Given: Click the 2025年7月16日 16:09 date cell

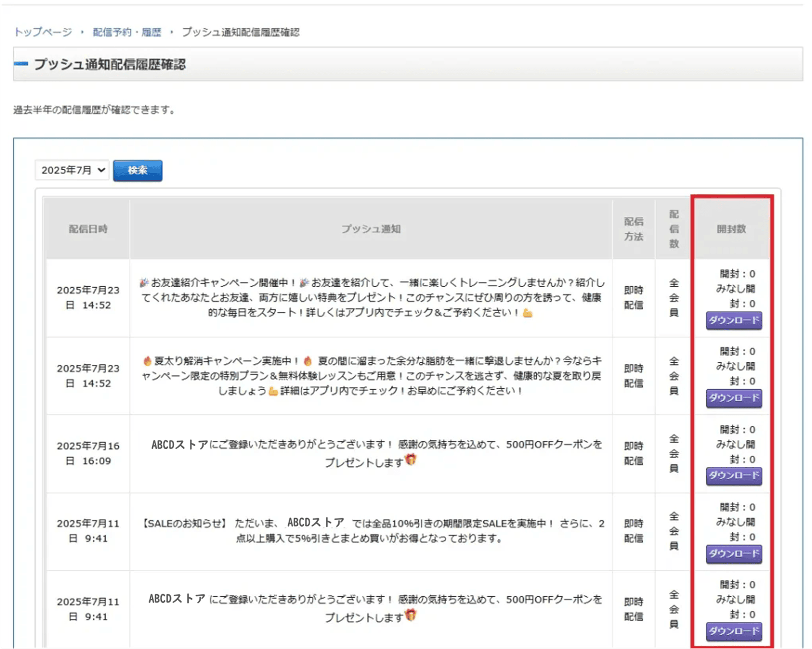Looking at the screenshot, I should pyautogui.click(x=88, y=453).
